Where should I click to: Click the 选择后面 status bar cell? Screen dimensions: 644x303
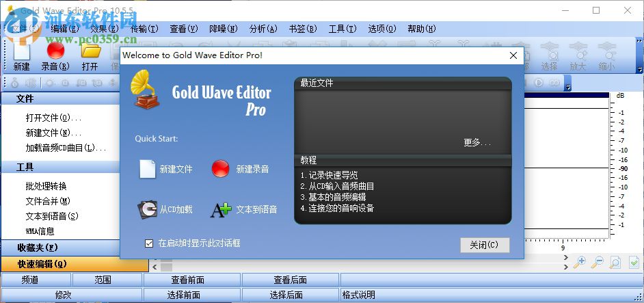pos(291,295)
